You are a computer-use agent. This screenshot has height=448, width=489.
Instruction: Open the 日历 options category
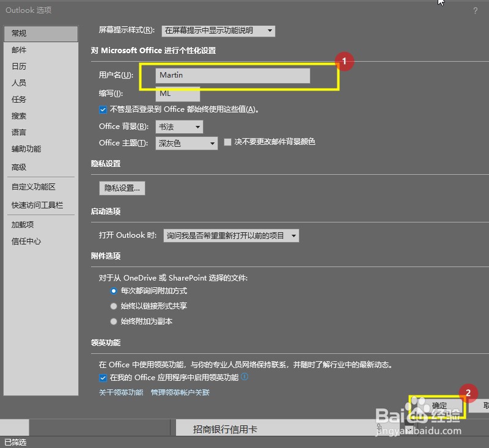coord(41,67)
